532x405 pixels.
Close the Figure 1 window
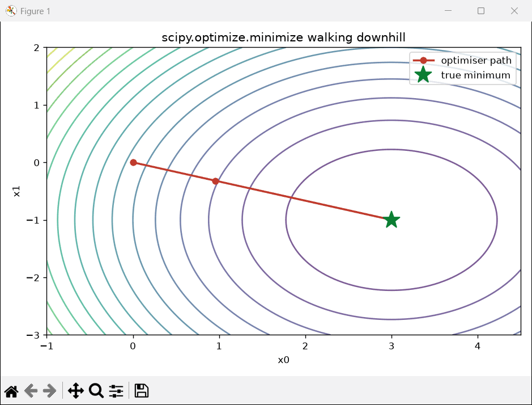[514, 11]
